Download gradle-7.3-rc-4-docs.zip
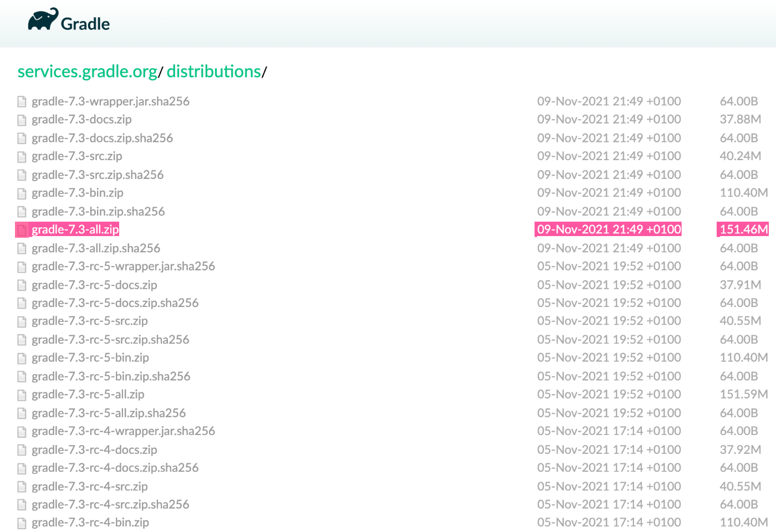The height and width of the screenshot is (532, 776). pos(94,450)
